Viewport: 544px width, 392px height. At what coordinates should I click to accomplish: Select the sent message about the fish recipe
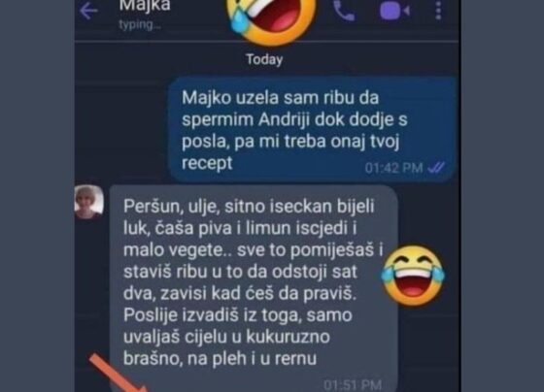click(x=312, y=129)
